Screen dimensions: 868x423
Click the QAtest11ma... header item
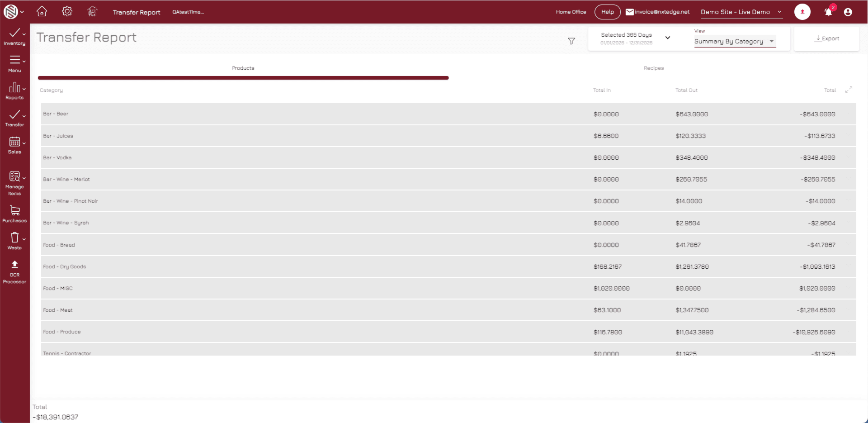pyautogui.click(x=188, y=12)
